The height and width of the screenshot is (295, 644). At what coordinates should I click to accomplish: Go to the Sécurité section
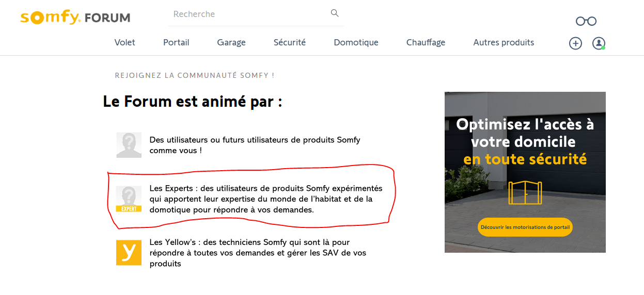(x=290, y=43)
